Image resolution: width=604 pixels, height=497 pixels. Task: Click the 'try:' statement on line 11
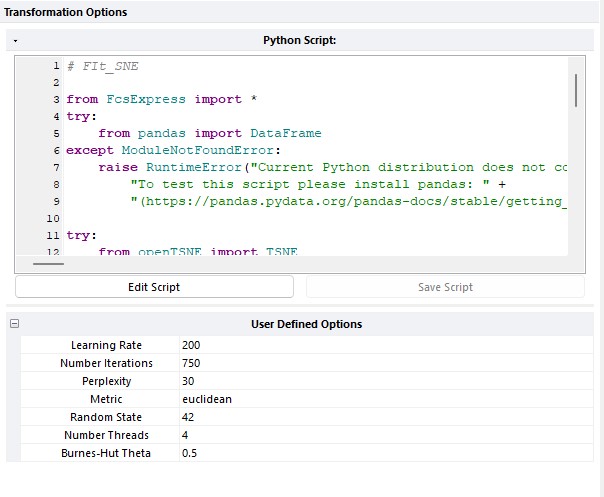tap(82, 235)
